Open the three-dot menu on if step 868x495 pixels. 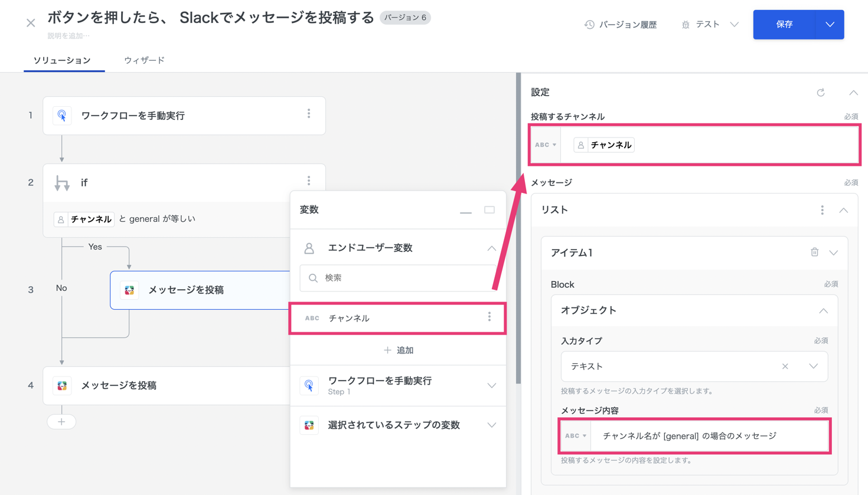click(x=309, y=182)
